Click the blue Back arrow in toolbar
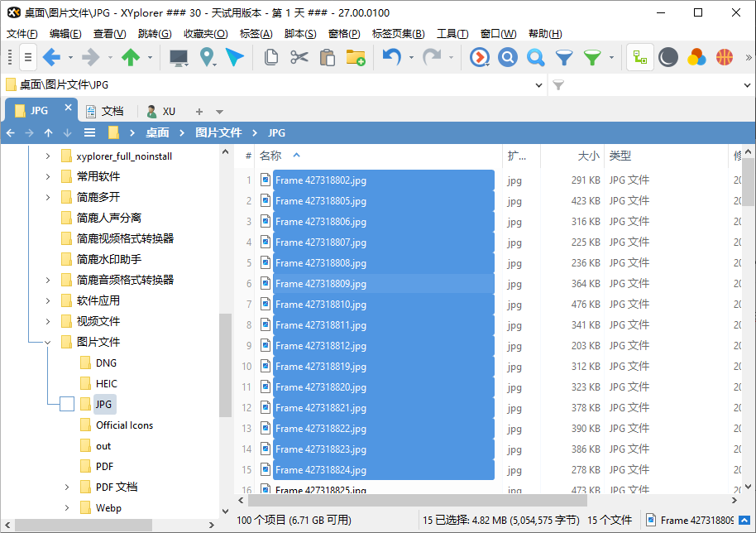The width and height of the screenshot is (756, 533). (51, 57)
